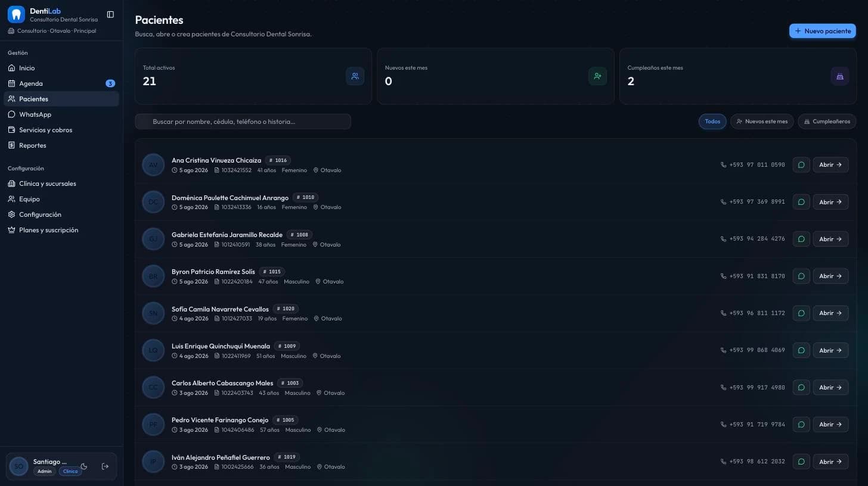Open WhatsApp chat for Ana Cristina Vinueza
Screen dimensions: 868x486
coord(801,165)
